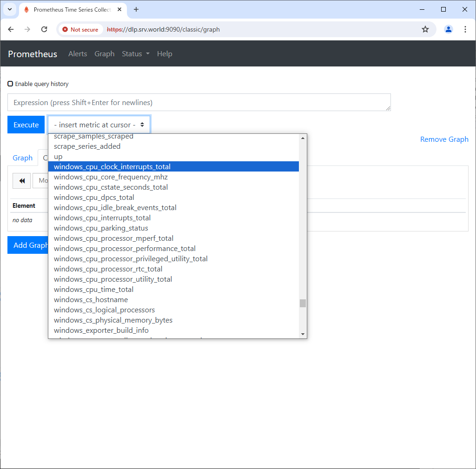Switch to the Graph tab
476x469 pixels.
tap(22, 158)
